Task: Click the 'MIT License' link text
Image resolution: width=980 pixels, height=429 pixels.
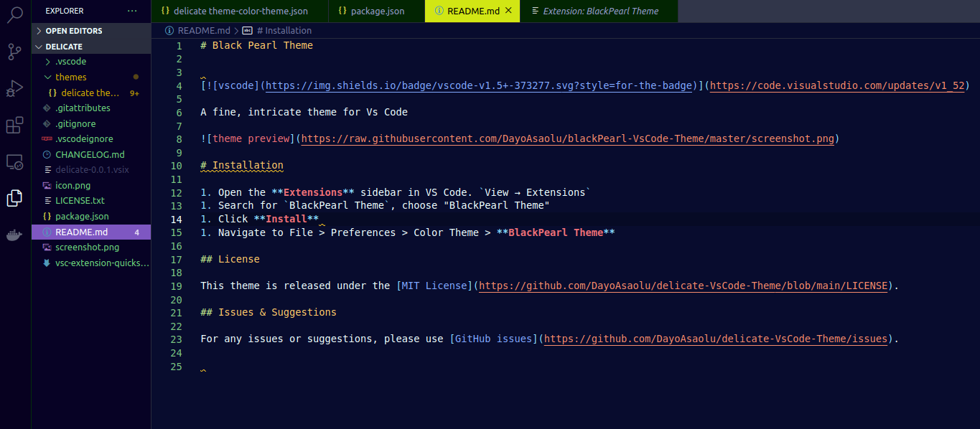Action: pos(434,286)
